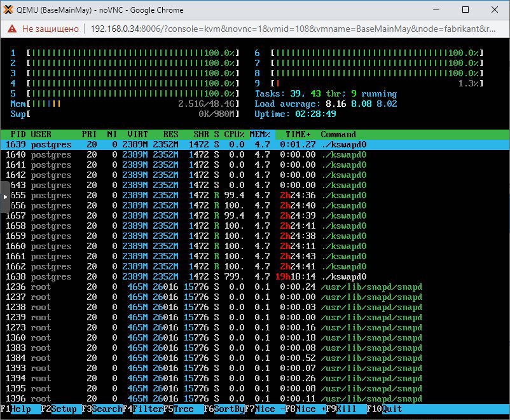Click CPU 6 usage bar

tap(377, 53)
